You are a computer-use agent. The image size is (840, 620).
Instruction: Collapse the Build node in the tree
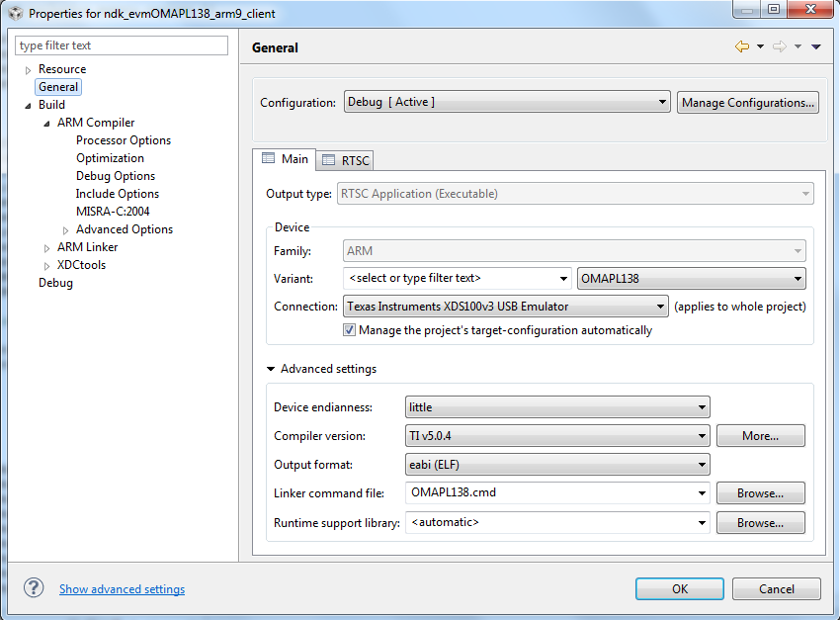pyautogui.click(x=28, y=104)
